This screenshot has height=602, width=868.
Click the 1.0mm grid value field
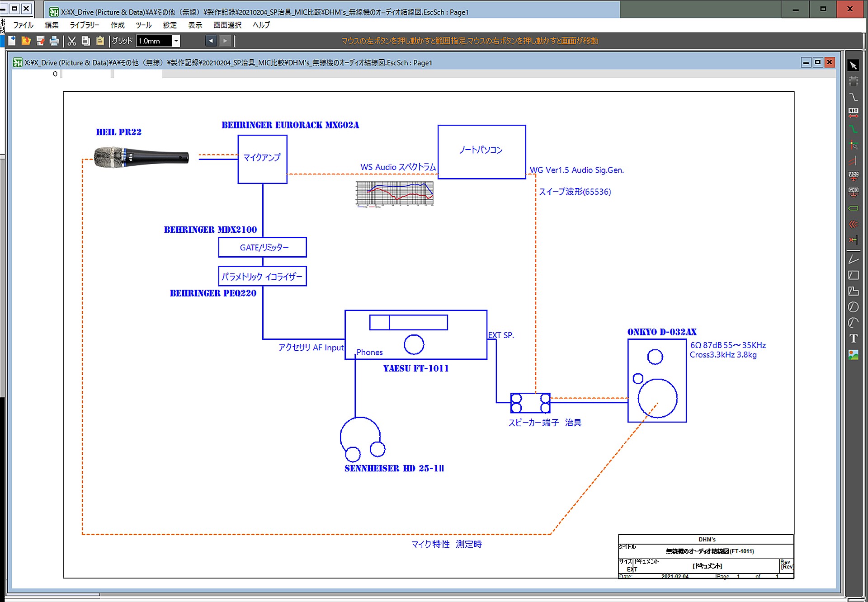tap(154, 41)
